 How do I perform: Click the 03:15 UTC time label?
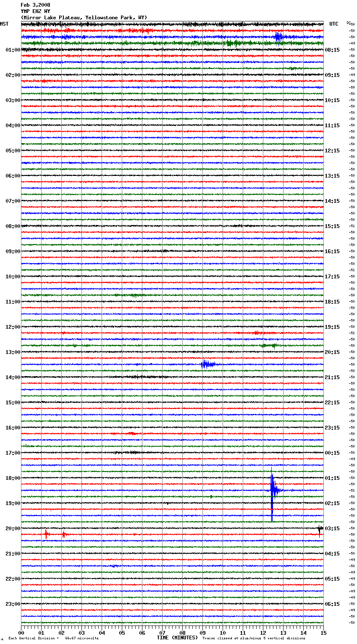pyautogui.click(x=332, y=529)
